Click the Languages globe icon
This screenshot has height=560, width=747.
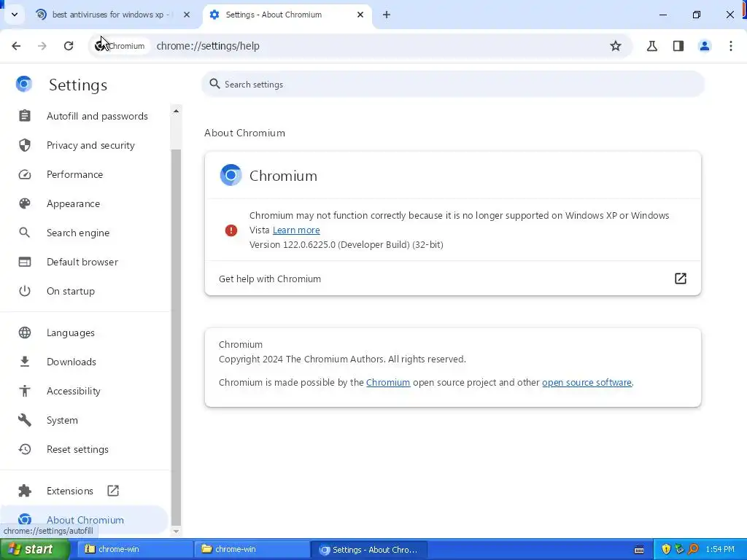click(25, 332)
